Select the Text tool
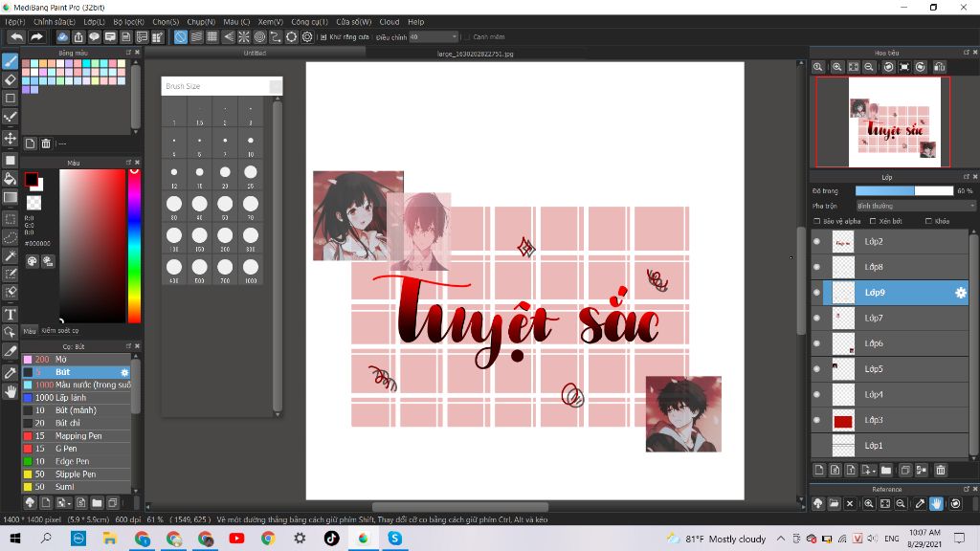The height and width of the screenshot is (551, 980). pos(10,314)
